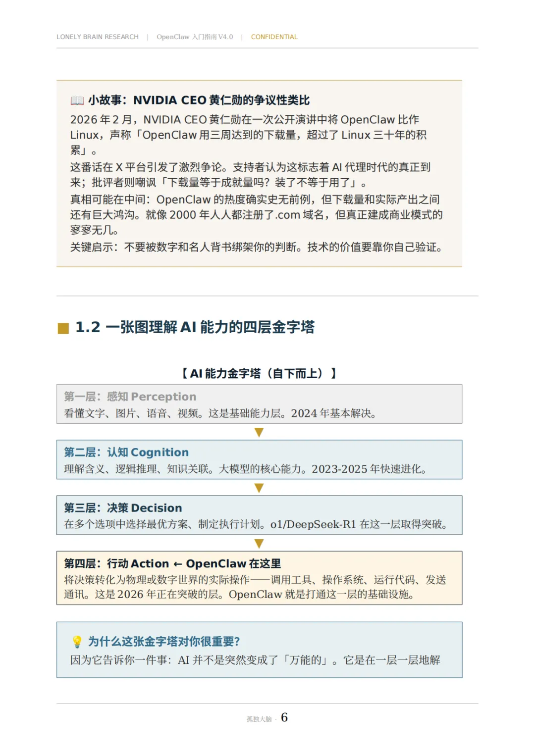Click LONELY BRAIN RESEARCH header text
535x756 pixels.
(x=98, y=37)
